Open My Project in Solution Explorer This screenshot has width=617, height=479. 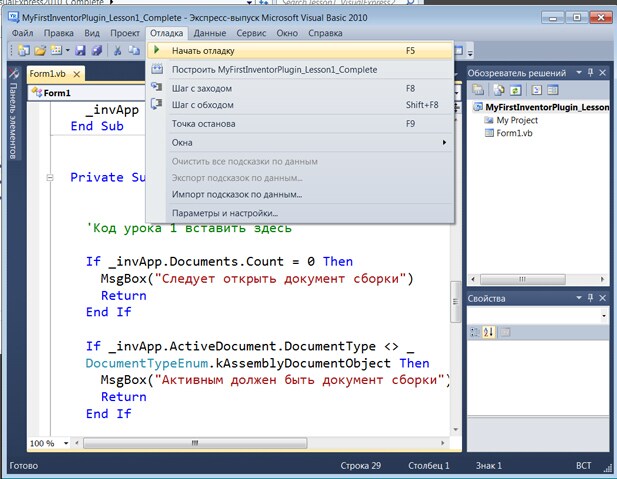516,120
